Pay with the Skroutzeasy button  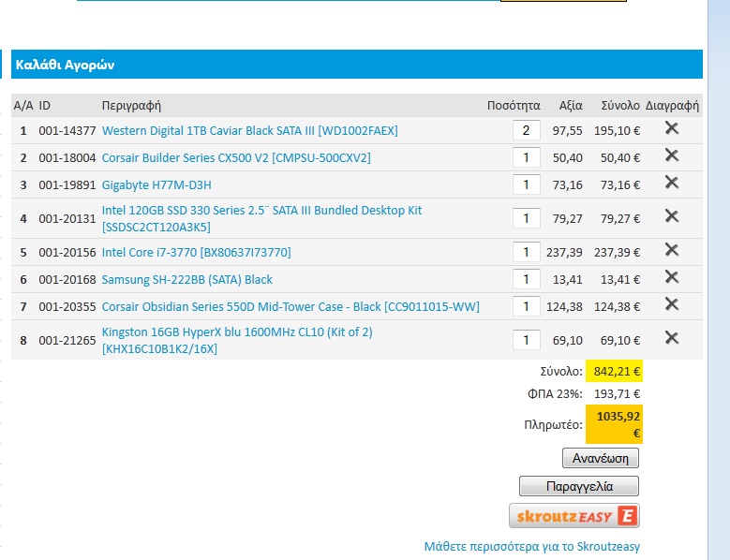pyautogui.click(x=574, y=516)
